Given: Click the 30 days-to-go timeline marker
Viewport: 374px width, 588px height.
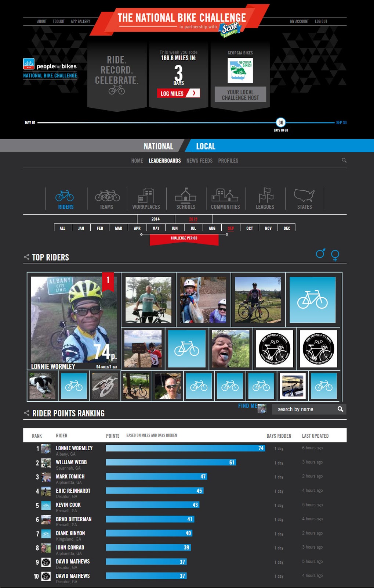Looking at the screenshot, I should pos(281,123).
